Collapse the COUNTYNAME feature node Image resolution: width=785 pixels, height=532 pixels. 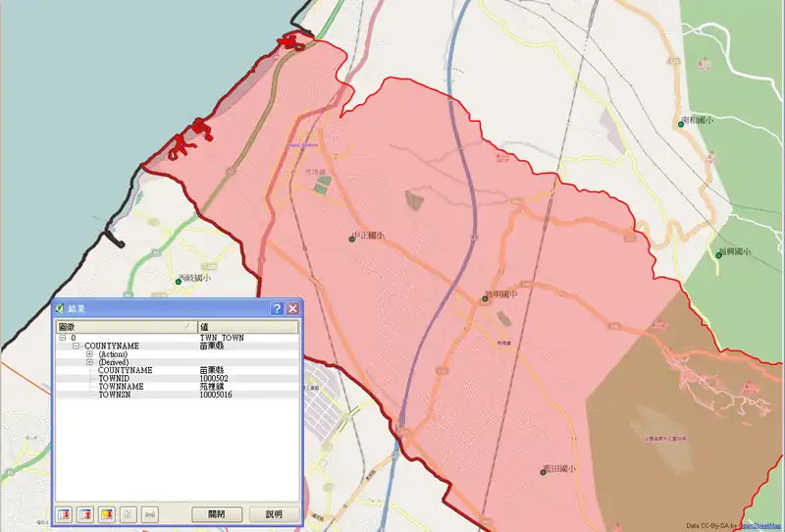click(76, 346)
